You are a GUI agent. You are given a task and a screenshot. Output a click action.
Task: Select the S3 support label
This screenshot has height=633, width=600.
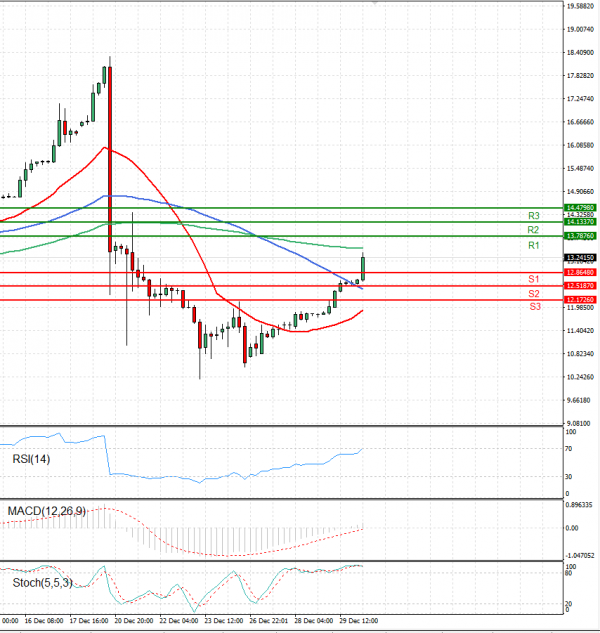pos(535,306)
